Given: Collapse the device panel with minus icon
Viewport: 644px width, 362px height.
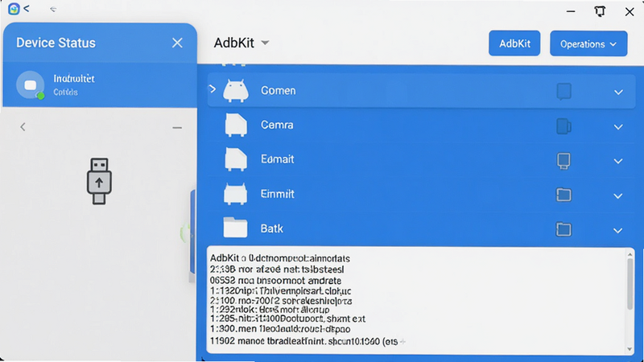Looking at the screenshot, I should pos(177,128).
